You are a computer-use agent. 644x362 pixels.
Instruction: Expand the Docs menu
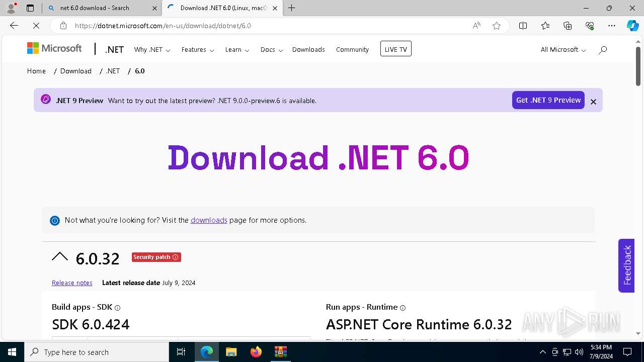[x=271, y=50]
